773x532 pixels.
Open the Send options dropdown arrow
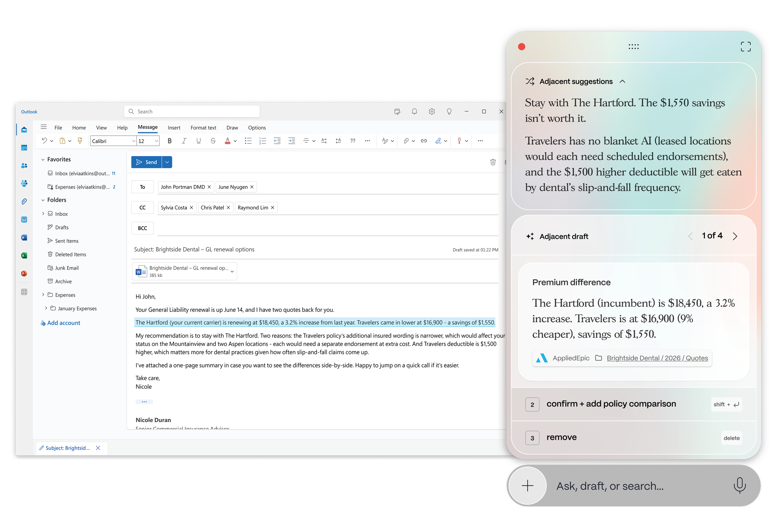point(167,162)
